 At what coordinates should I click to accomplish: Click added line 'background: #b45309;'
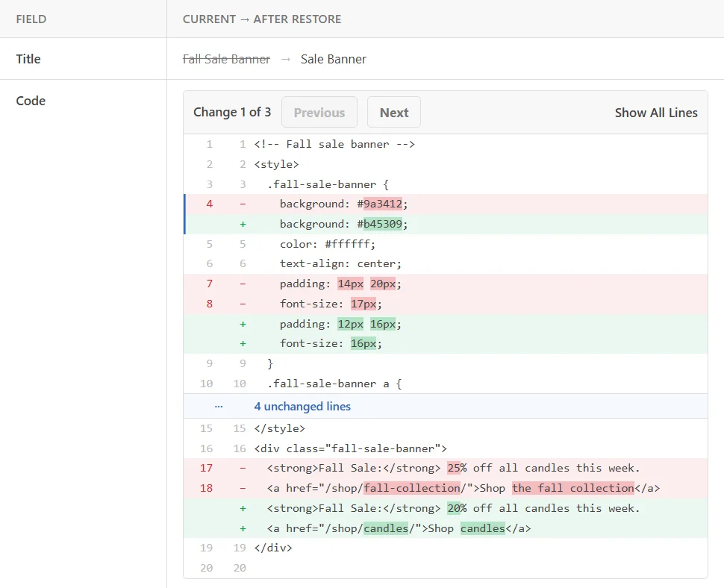tap(446, 224)
